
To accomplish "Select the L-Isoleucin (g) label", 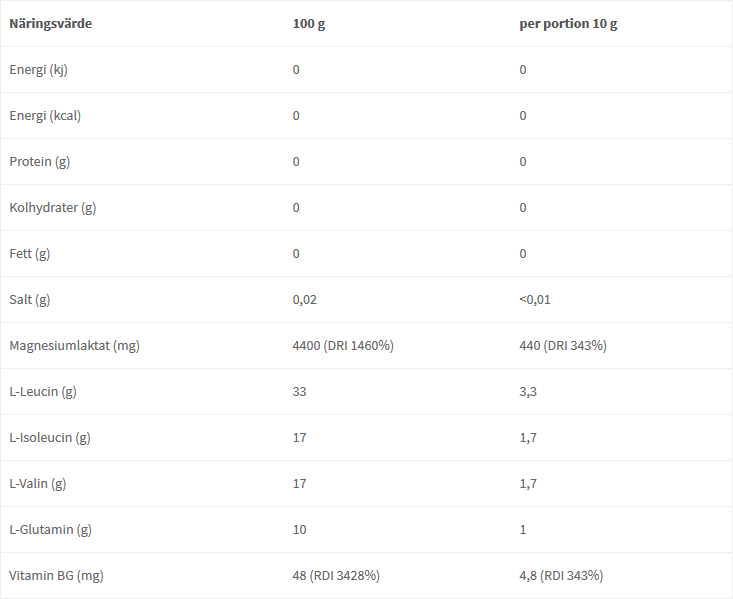I will coord(50,438).
